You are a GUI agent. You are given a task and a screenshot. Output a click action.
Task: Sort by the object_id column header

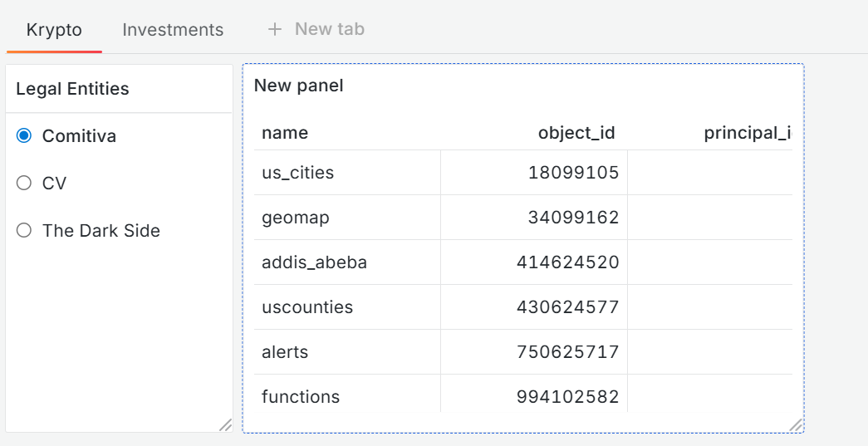576,133
